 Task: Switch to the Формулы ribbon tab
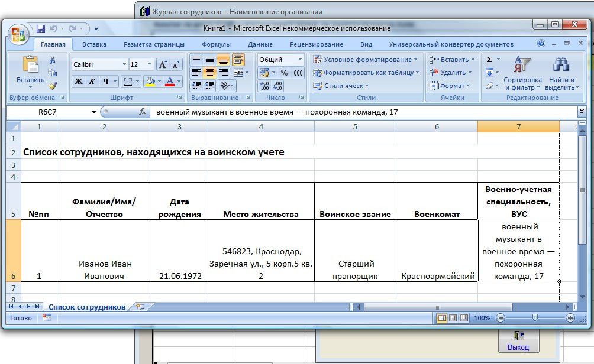pos(216,44)
